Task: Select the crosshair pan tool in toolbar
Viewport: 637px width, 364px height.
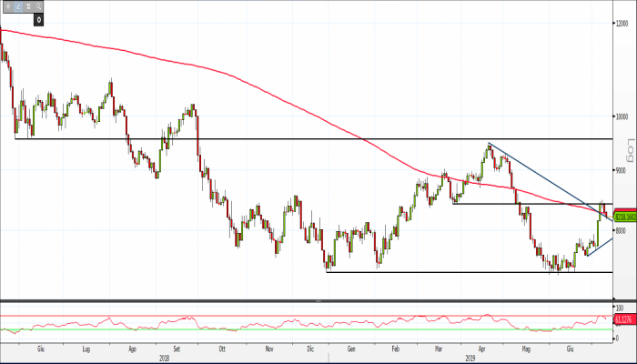Action: [x=6, y=5]
